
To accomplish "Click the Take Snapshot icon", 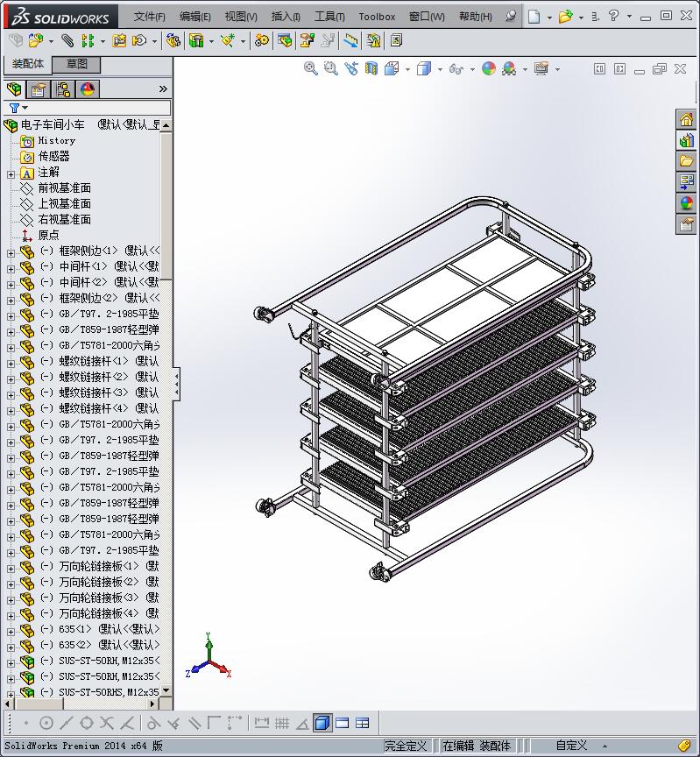I will pos(396,40).
